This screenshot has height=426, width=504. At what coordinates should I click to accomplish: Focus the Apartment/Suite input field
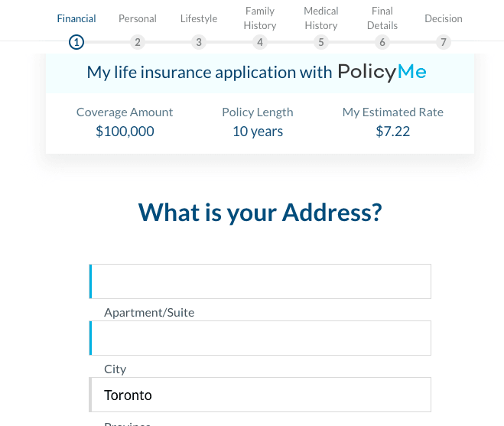tap(260, 338)
